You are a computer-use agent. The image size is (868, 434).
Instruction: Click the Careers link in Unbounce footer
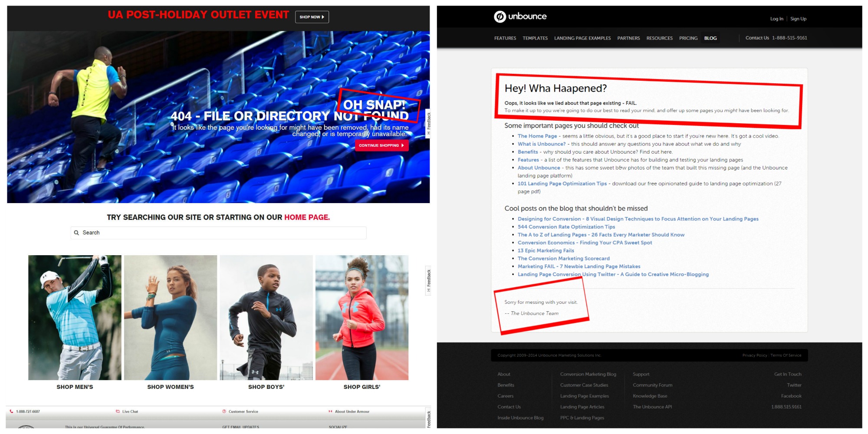point(505,396)
